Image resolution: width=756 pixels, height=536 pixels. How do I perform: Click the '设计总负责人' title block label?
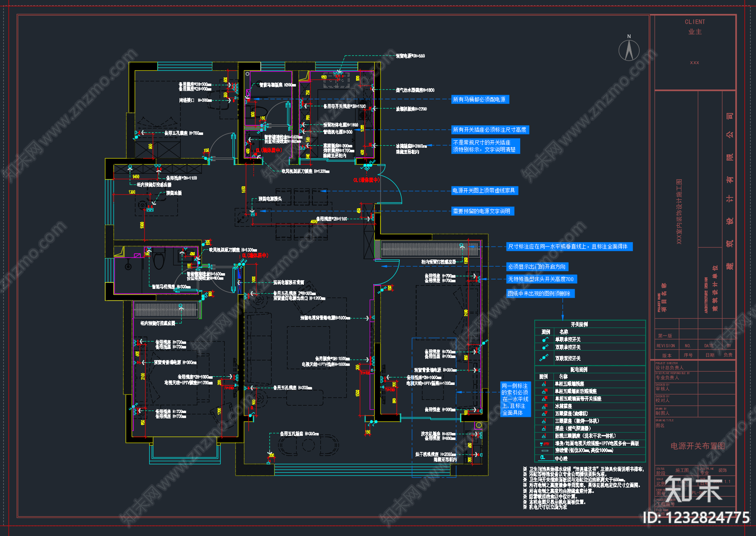click(x=670, y=368)
